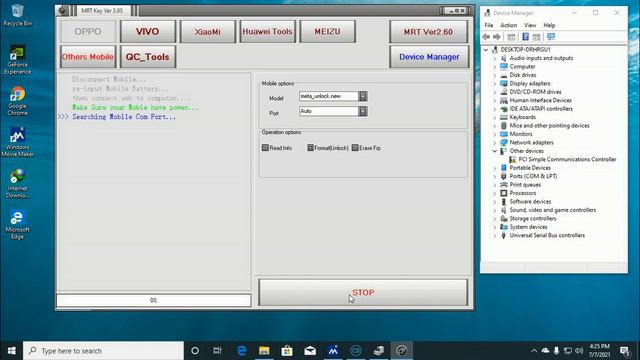Viewport: 640px width, 360px height.
Task: Expand the Disk drives node
Action: 495,75
